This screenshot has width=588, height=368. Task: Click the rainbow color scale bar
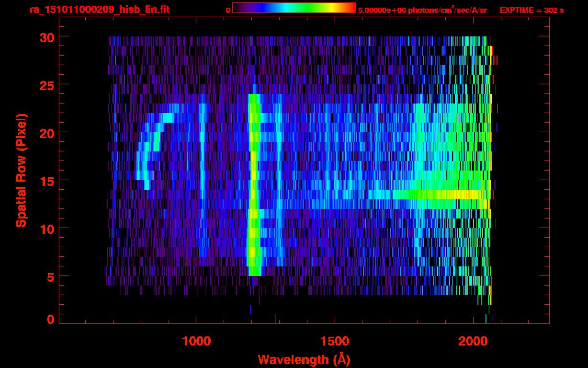point(294,8)
